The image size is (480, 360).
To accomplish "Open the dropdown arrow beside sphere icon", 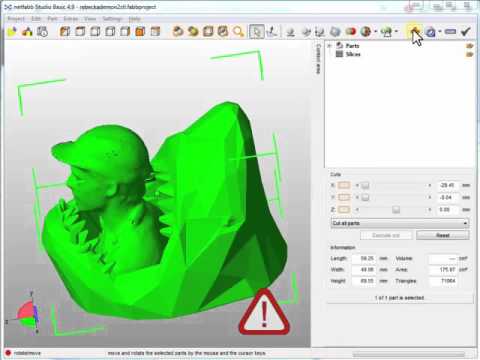I will click(x=376, y=32).
